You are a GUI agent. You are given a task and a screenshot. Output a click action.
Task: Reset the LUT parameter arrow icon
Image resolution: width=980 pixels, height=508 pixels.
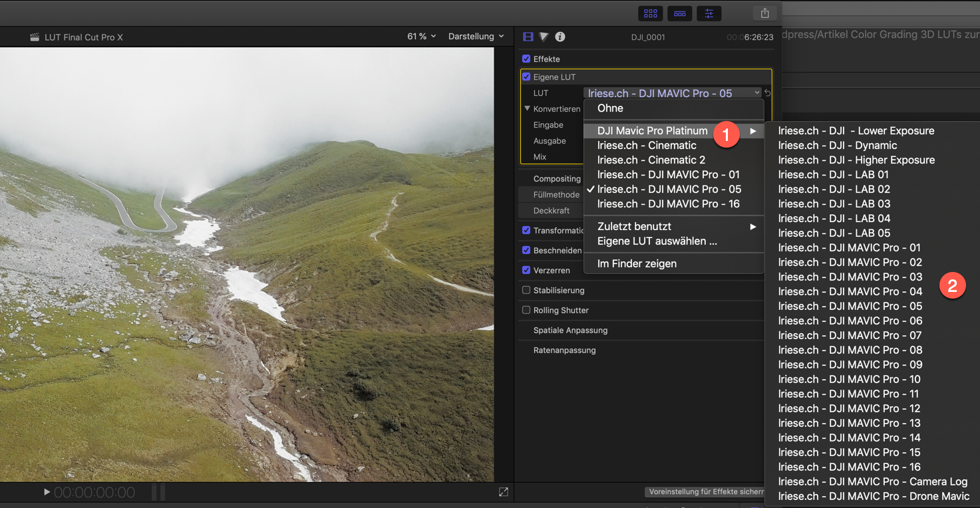click(768, 93)
